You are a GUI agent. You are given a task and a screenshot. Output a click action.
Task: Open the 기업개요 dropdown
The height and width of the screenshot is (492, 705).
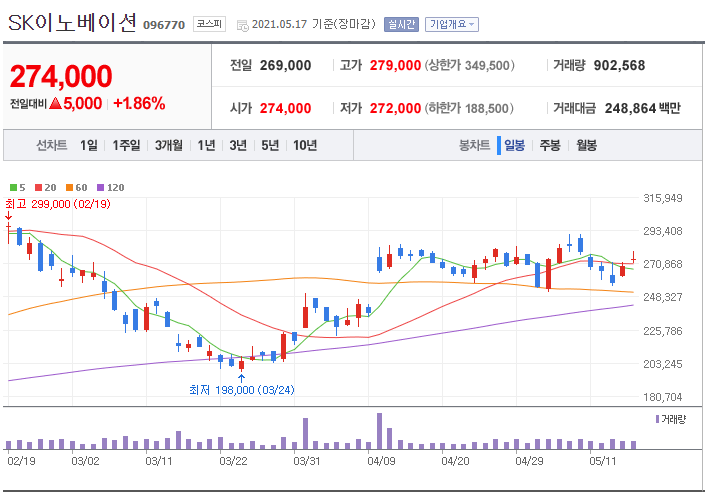coord(452,24)
